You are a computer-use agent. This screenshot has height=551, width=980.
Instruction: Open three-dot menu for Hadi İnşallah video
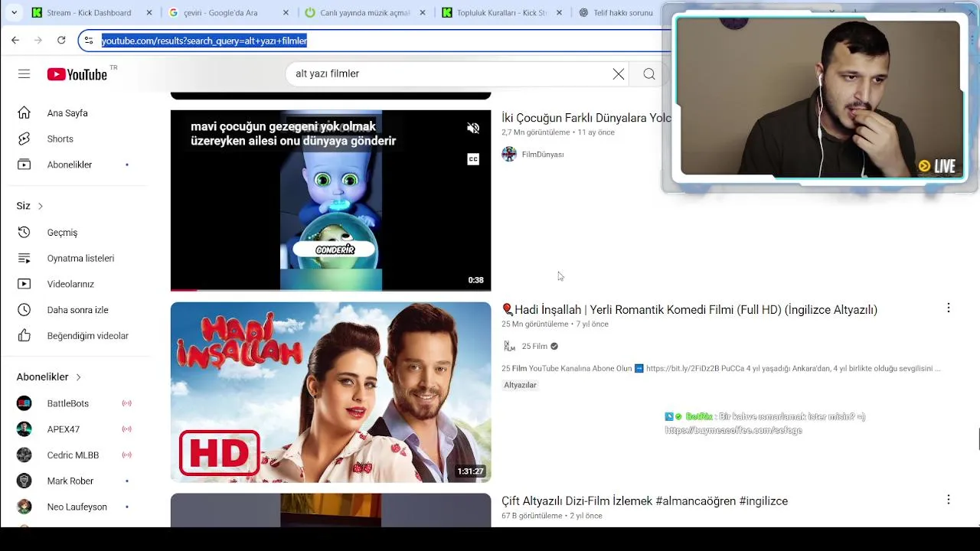948,308
